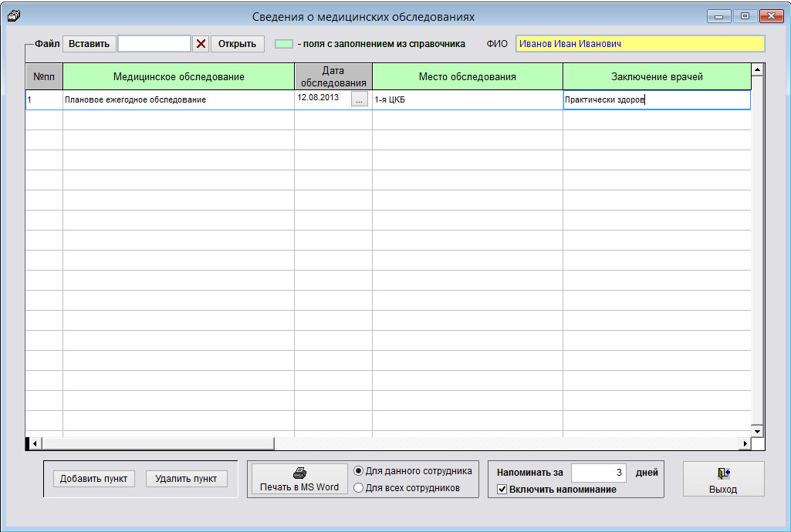Toggle 'Включить напоминание' checkbox
The image size is (791, 532).
502,490
